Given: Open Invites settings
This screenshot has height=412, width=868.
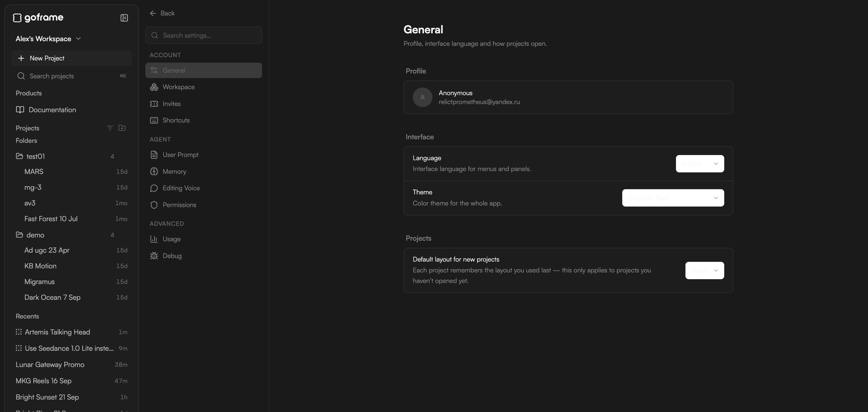Looking at the screenshot, I should pos(203,104).
